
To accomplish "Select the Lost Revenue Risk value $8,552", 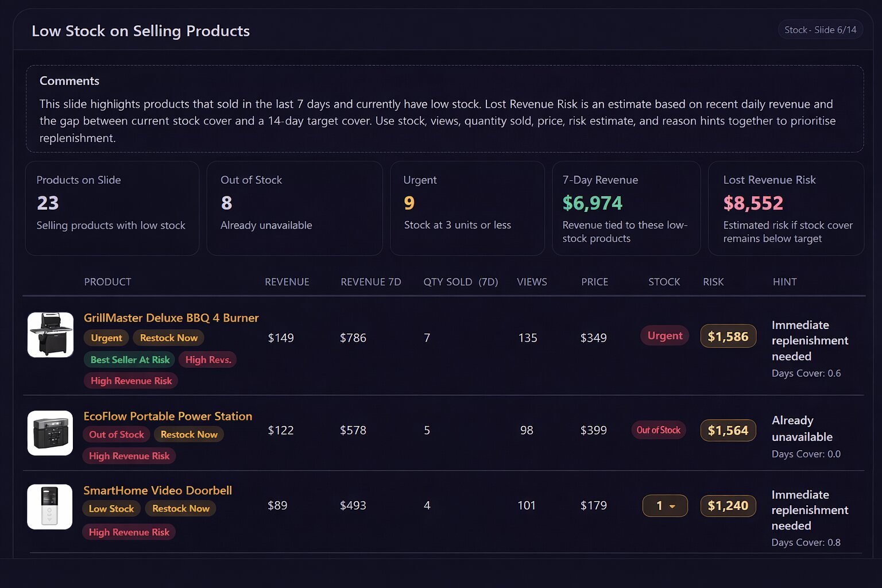I will [753, 203].
